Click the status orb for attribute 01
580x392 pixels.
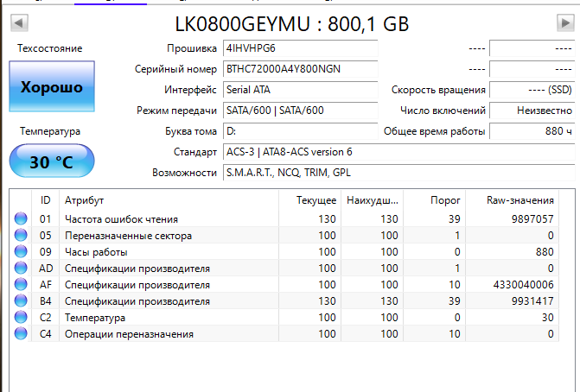pos(21,219)
